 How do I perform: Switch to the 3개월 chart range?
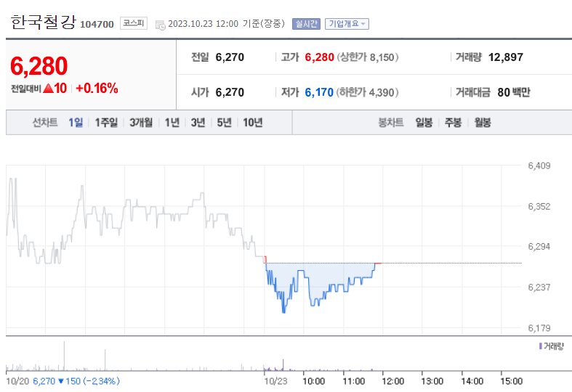tap(141, 123)
